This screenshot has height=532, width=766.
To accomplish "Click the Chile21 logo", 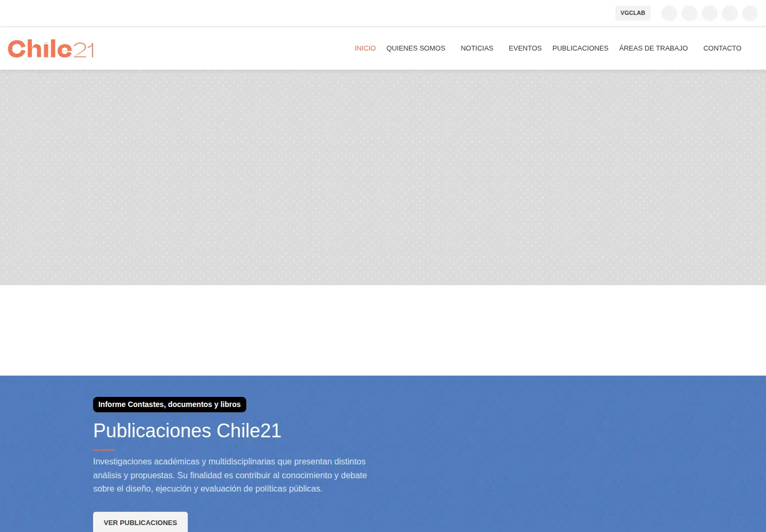I will coord(51,48).
